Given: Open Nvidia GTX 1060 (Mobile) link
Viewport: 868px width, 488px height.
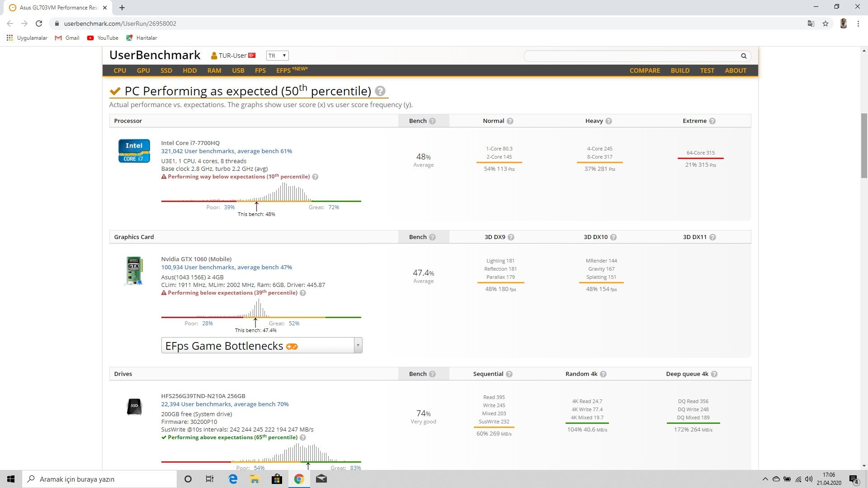Looking at the screenshot, I should (196, 259).
